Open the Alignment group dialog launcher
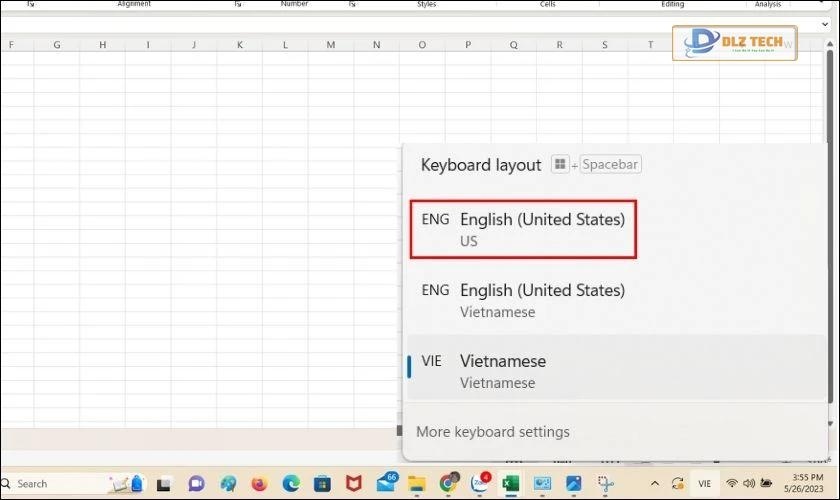Viewport: 840px width, 500px height. 238,4
